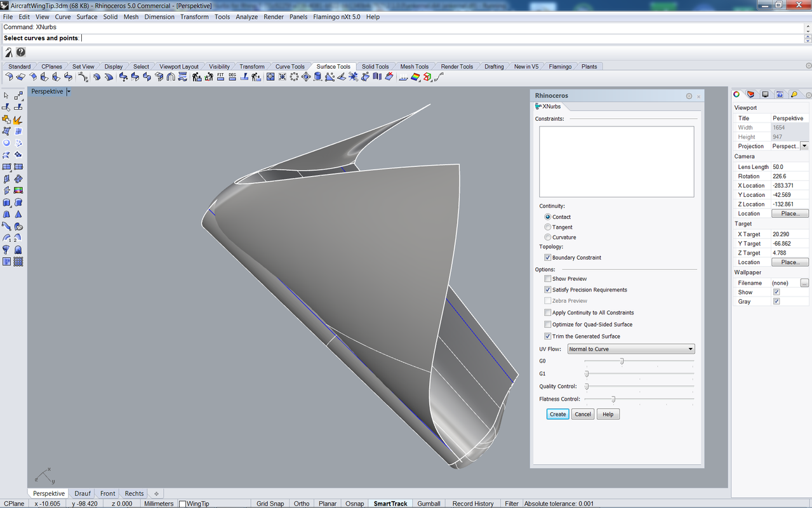
Task: Click the Flatness Control slider handle
Action: 613,399
